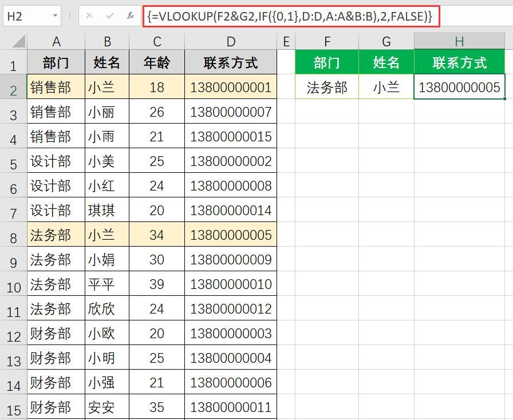Select column B header

coord(107,41)
